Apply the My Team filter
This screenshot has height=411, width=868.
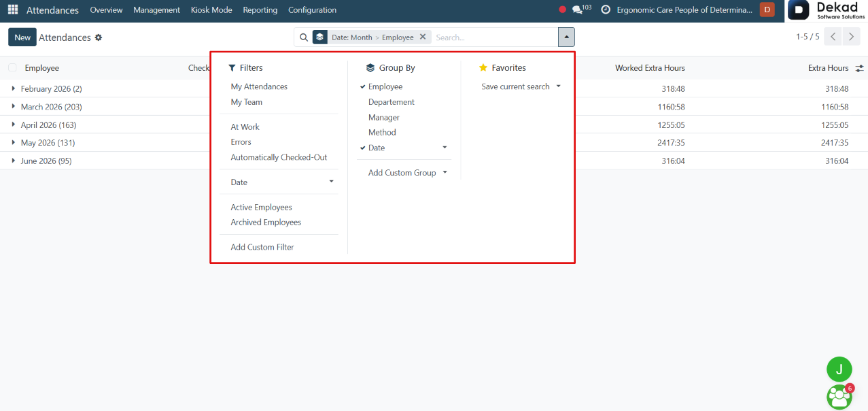pyautogui.click(x=246, y=102)
